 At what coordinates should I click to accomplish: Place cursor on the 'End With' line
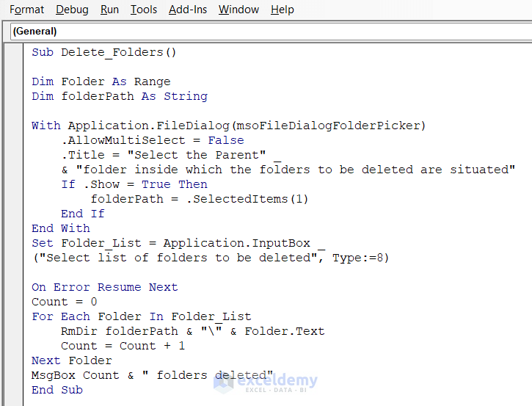60,228
